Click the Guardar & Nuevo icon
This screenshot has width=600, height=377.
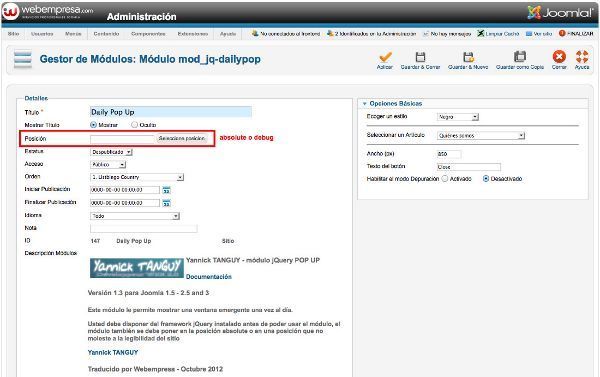pos(468,57)
